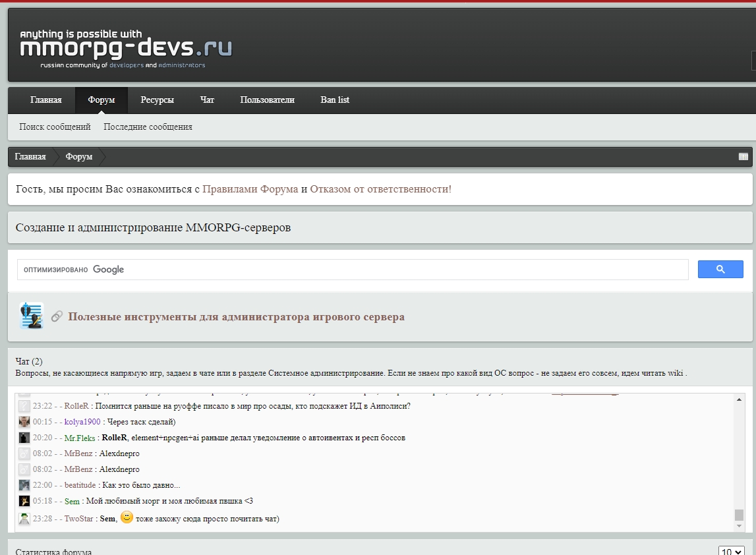Open the Ban list tab
Image resolution: width=756 pixels, height=555 pixels.
[x=334, y=100]
